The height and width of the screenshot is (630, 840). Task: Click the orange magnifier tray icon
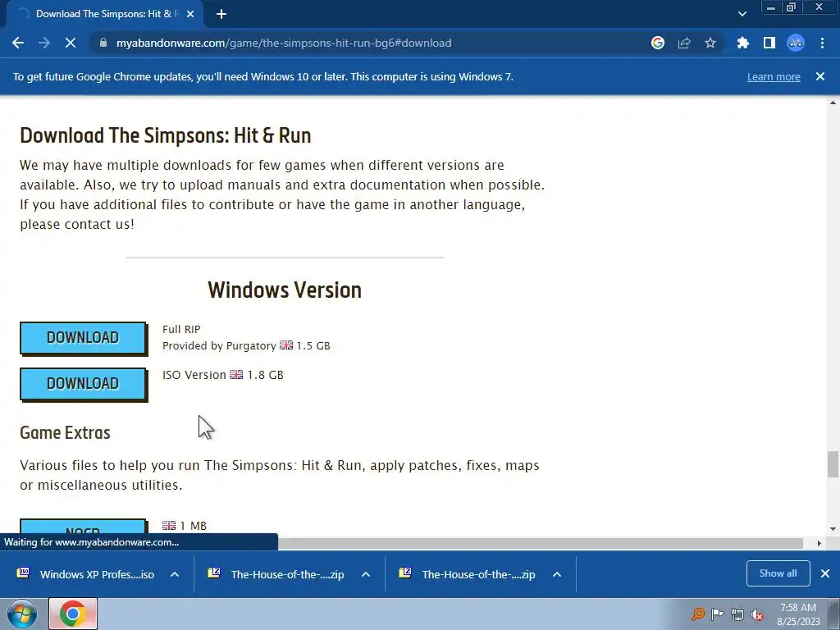point(697,614)
